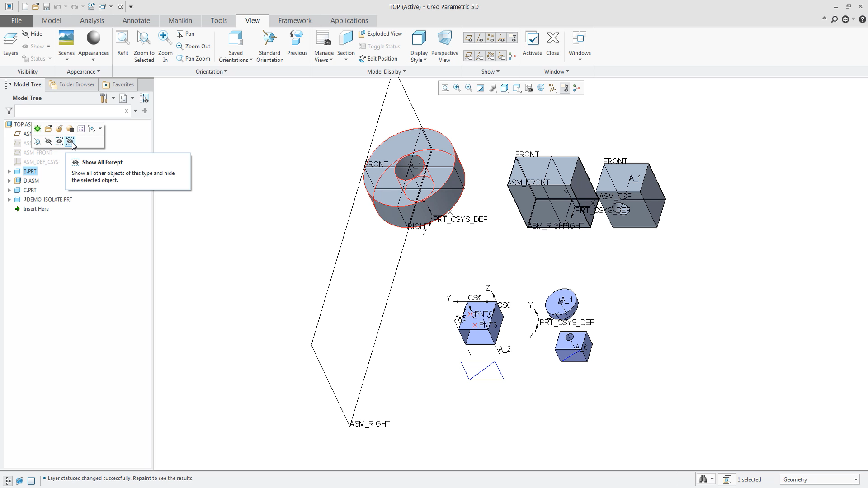
Task: Expand the Model Display group menu
Action: click(387, 72)
